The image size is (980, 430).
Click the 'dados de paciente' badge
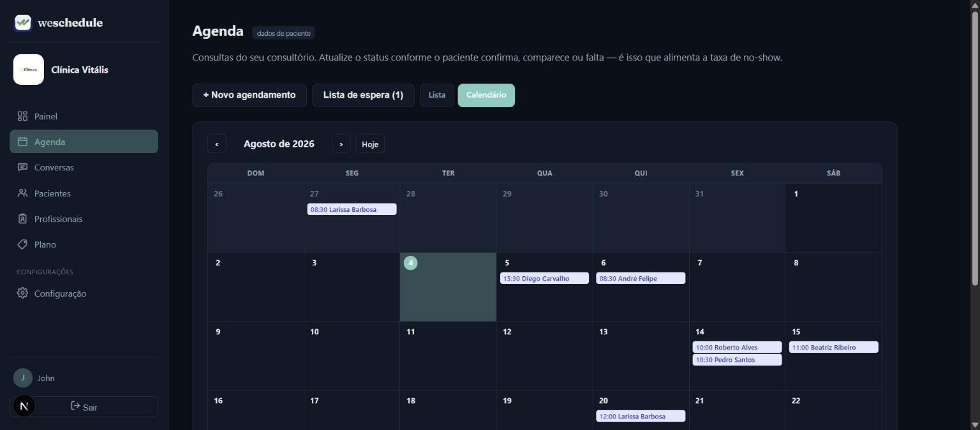point(283,33)
